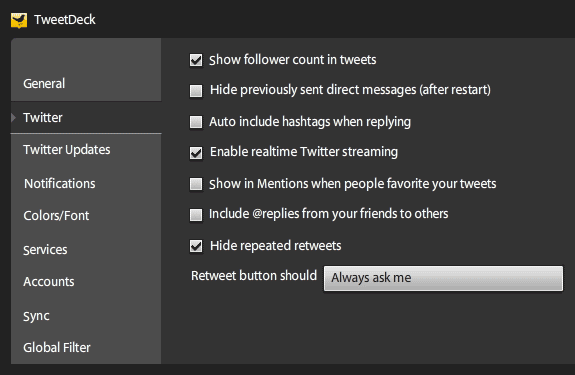Image resolution: width=575 pixels, height=375 pixels.
Task: Click the TweetDeck bird logo icon
Action: [19, 21]
